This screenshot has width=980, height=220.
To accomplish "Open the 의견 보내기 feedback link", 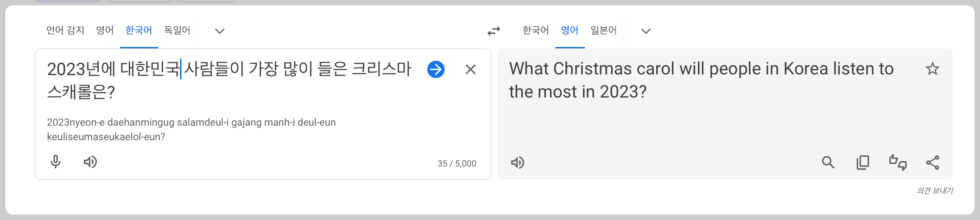I will (x=934, y=190).
